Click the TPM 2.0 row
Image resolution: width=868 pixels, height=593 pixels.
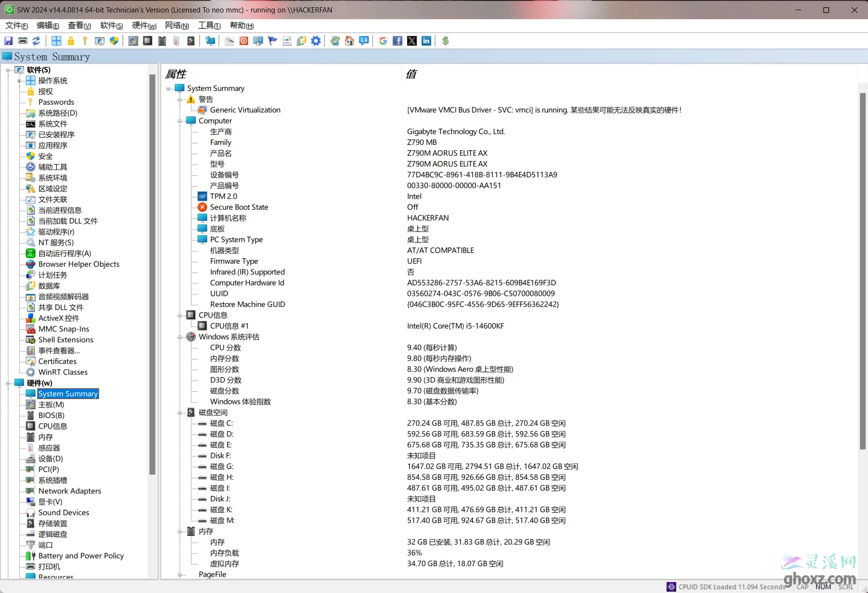pos(509,196)
